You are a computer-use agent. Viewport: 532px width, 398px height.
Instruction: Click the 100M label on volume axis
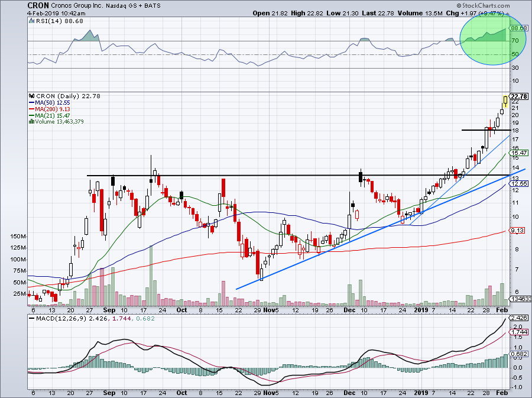(19, 260)
